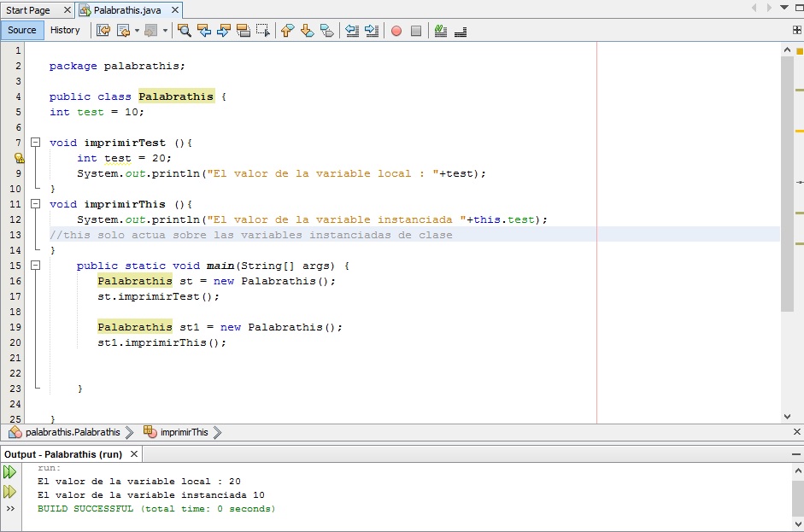Collapse the main method fold marker
The height and width of the screenshot is (532, 804).
35,266
